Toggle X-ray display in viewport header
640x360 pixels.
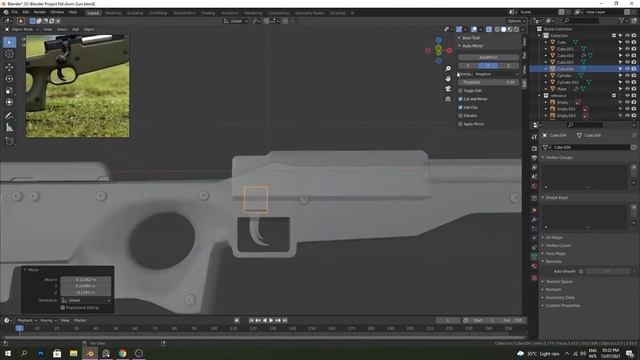coord(489,29)
